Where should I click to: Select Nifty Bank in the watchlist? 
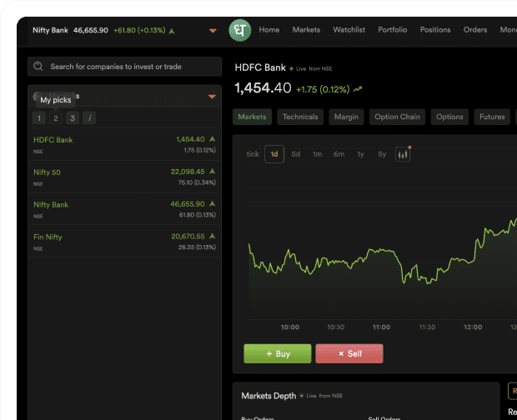pyautogui.click(x=124, y=209)
